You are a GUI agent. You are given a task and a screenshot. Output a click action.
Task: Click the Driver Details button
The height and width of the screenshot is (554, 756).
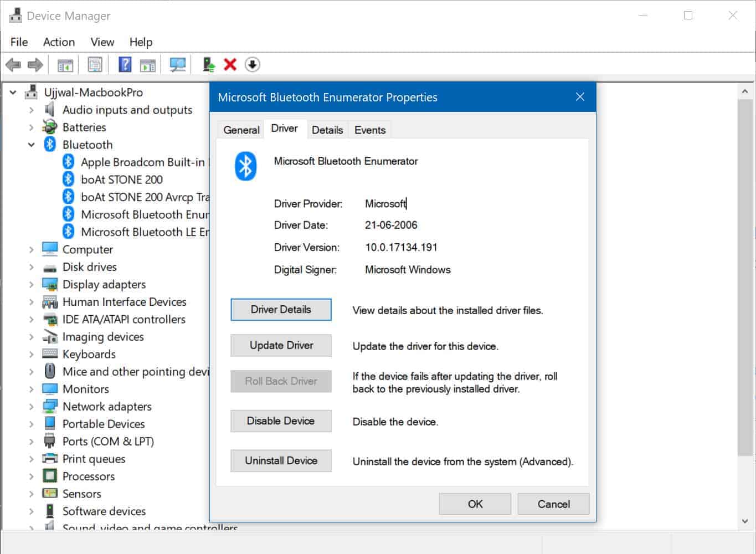(x=281, y=310)
